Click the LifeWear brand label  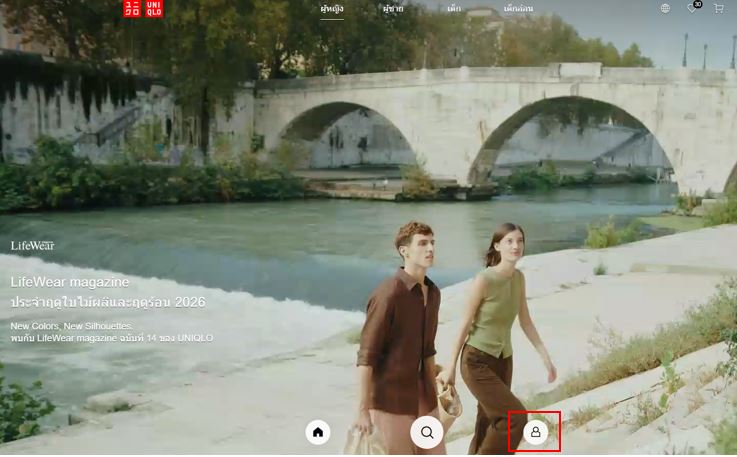[32, 245]
